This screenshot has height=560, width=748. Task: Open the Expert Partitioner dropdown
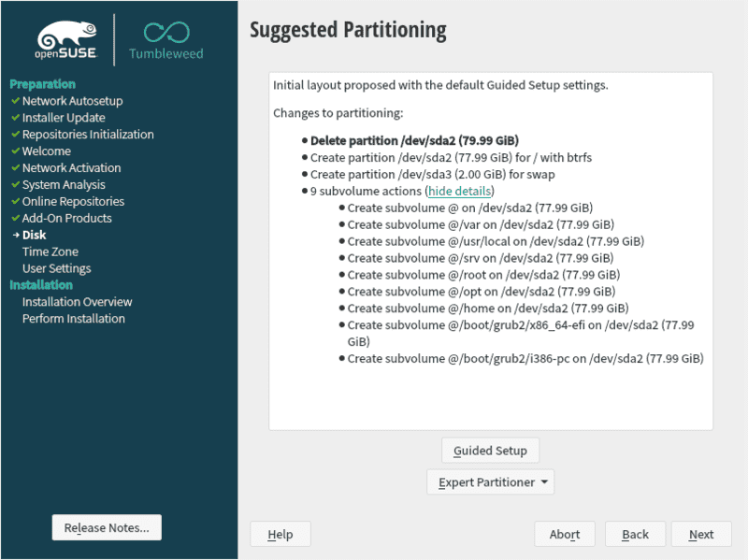pyautogui.click(x=489, y=482)
